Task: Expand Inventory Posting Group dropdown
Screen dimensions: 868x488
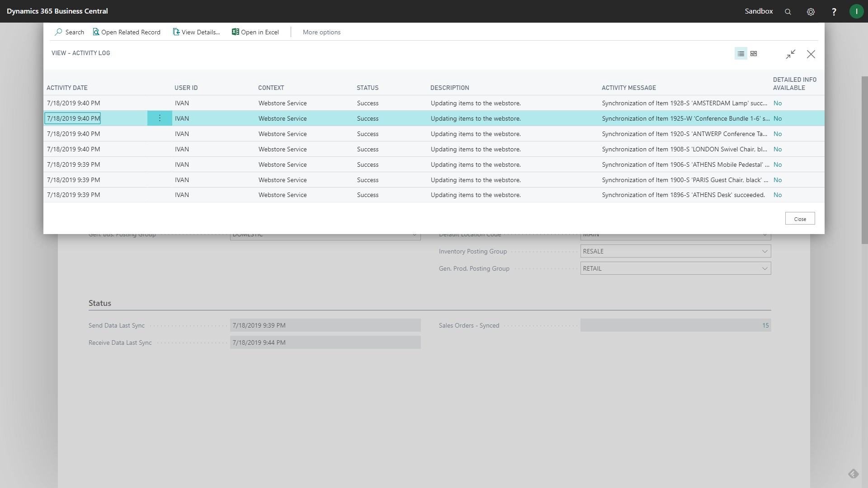Action: pyautogui.click(x=764, y=251)
